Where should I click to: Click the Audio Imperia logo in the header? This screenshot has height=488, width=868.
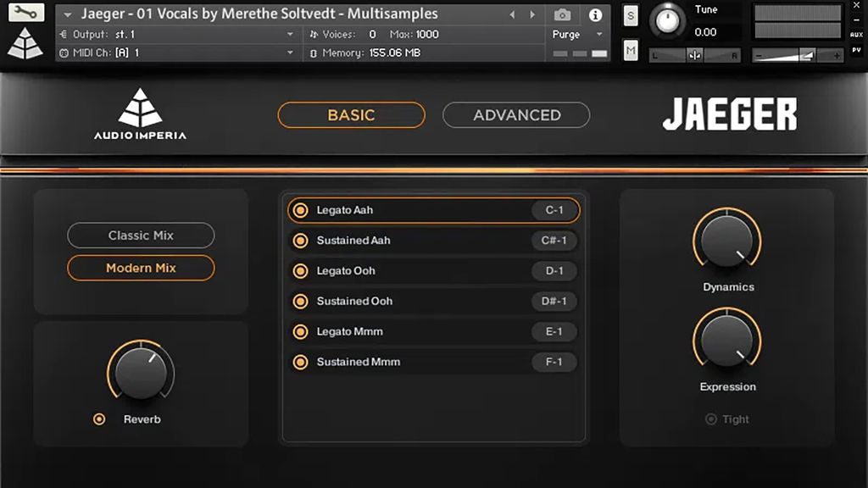point(140,114)
